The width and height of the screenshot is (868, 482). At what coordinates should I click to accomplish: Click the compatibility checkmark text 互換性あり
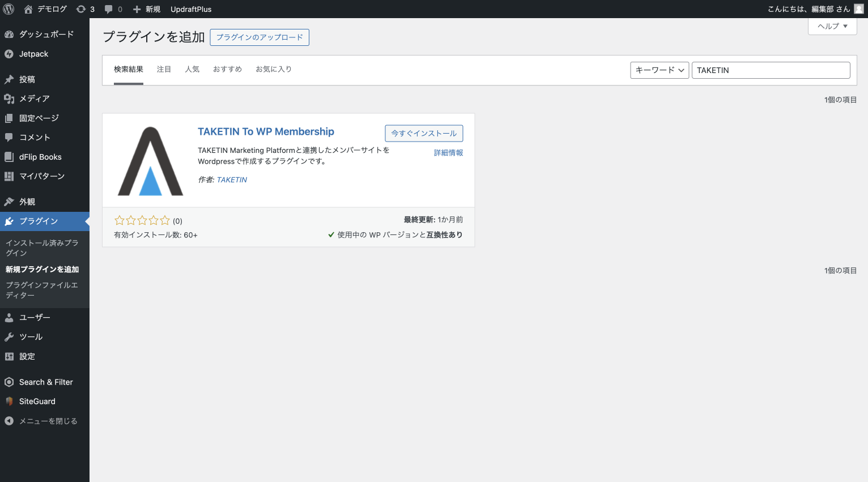coord(395,235)
